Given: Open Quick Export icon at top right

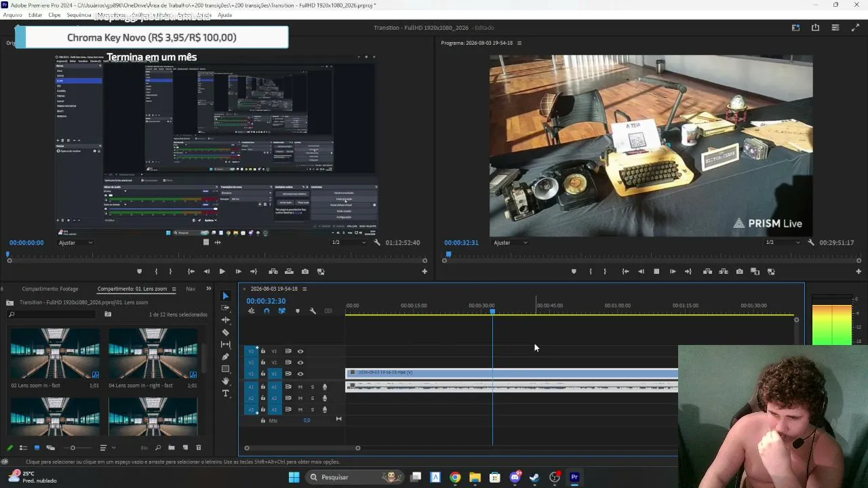Looking at the screenshot, I should pos(815,28).
